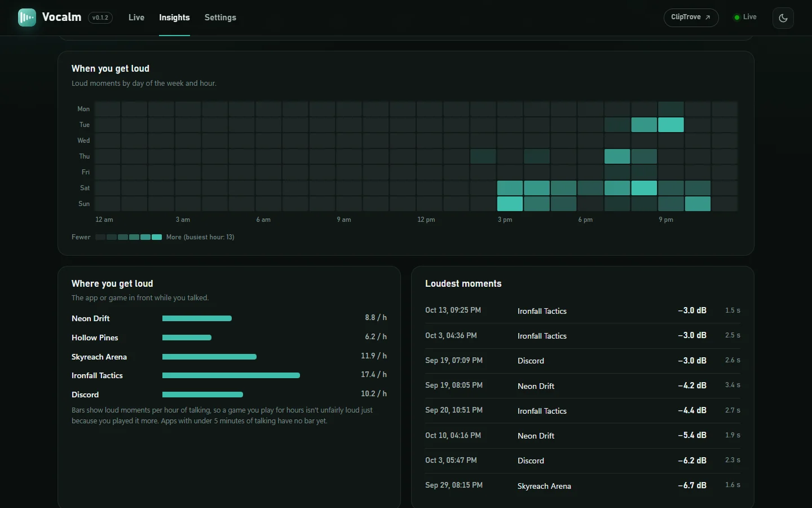Click the "17.4 / h" rate value
The width and height of the screenshot is (812, 508).
pyautogui.click(x=374, y=375)
